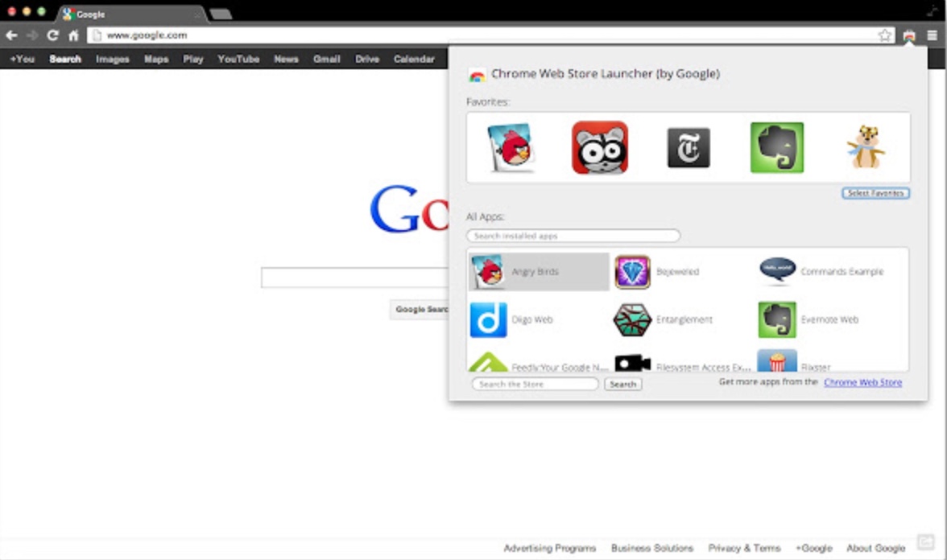The width and height of the screenshot is (947, 560).
Task: Launch the hamster app in Favorites
Action: [865, 148]
